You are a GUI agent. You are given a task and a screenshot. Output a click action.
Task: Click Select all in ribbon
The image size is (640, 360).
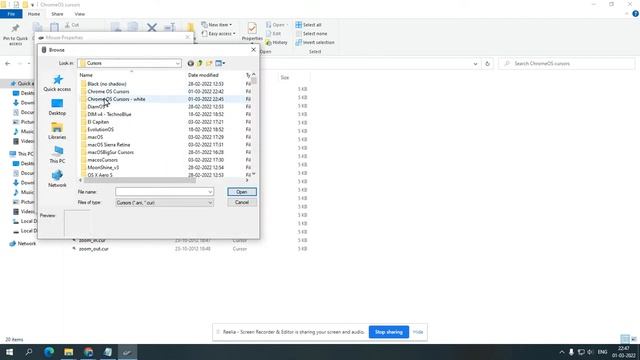coord(309,25)
